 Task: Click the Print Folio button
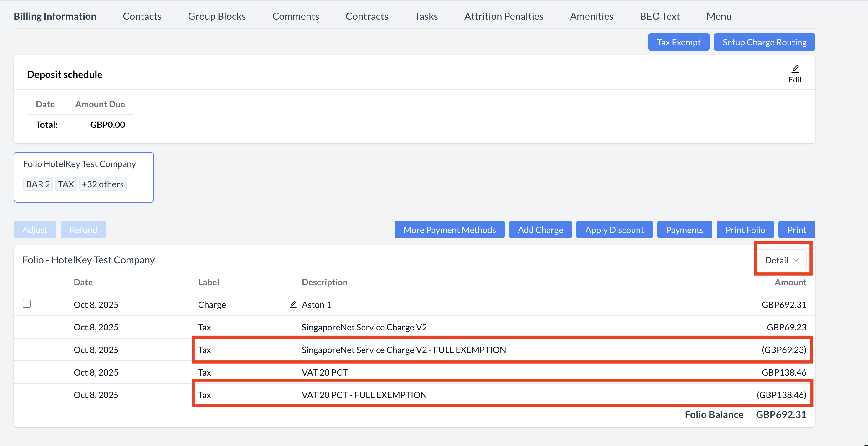pos(745,230)
